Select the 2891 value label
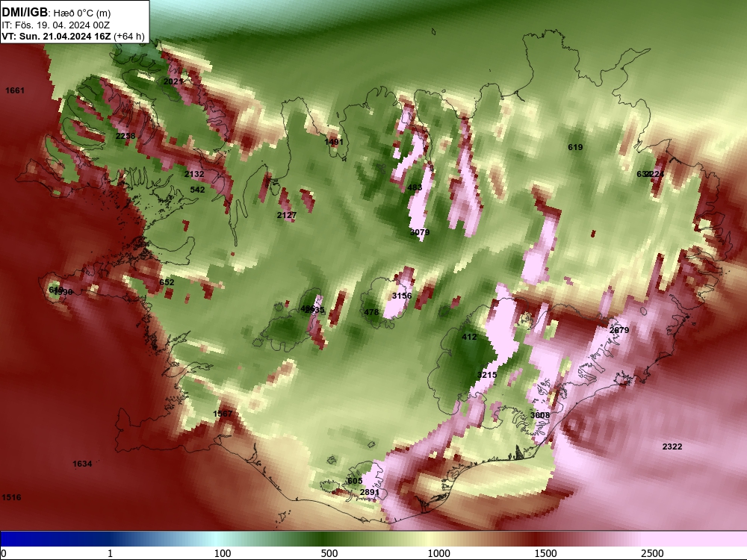The height and width of the screenshot is (560, 747). tap(370, 492)
